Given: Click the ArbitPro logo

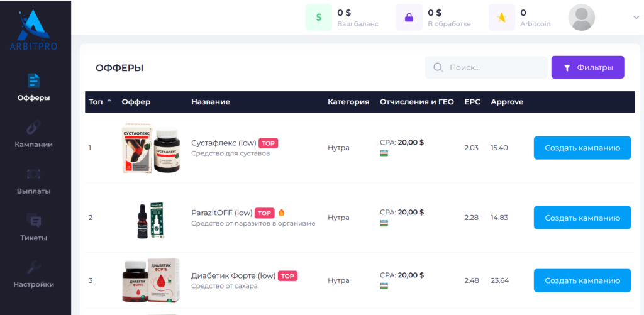Looking at the screenshot, I should (x=34, y=30).
